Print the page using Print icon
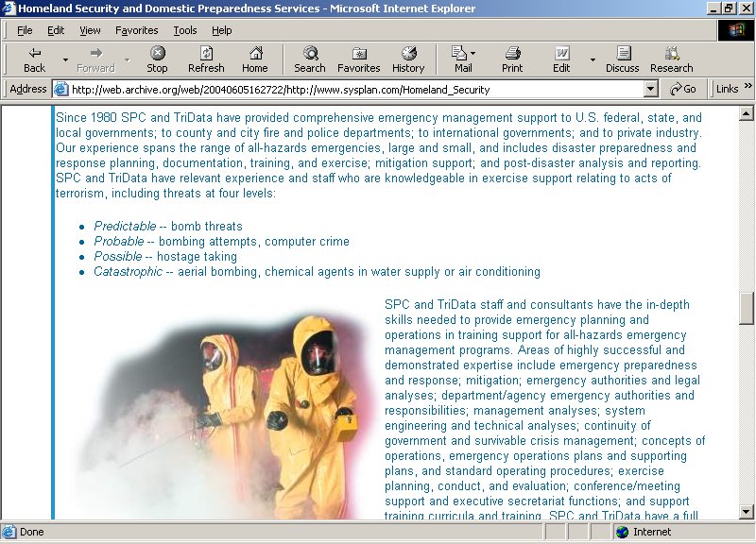 pos(512,53)
